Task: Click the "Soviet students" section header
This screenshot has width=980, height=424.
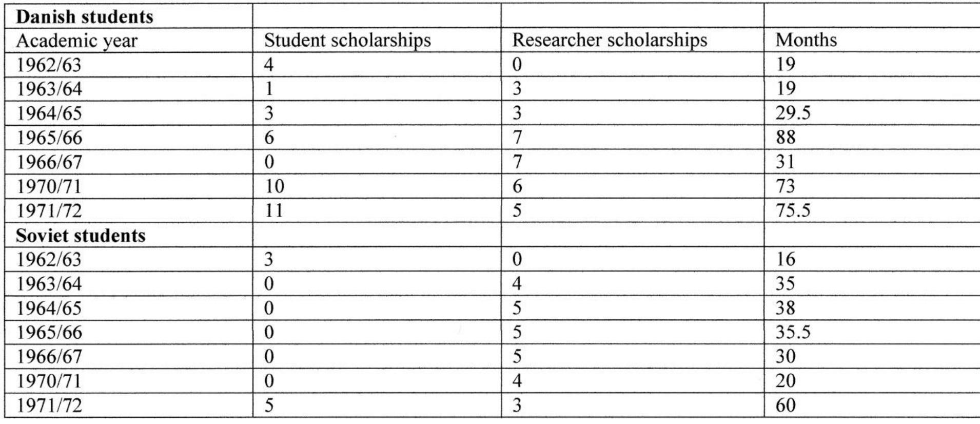Action: point(81,236)
